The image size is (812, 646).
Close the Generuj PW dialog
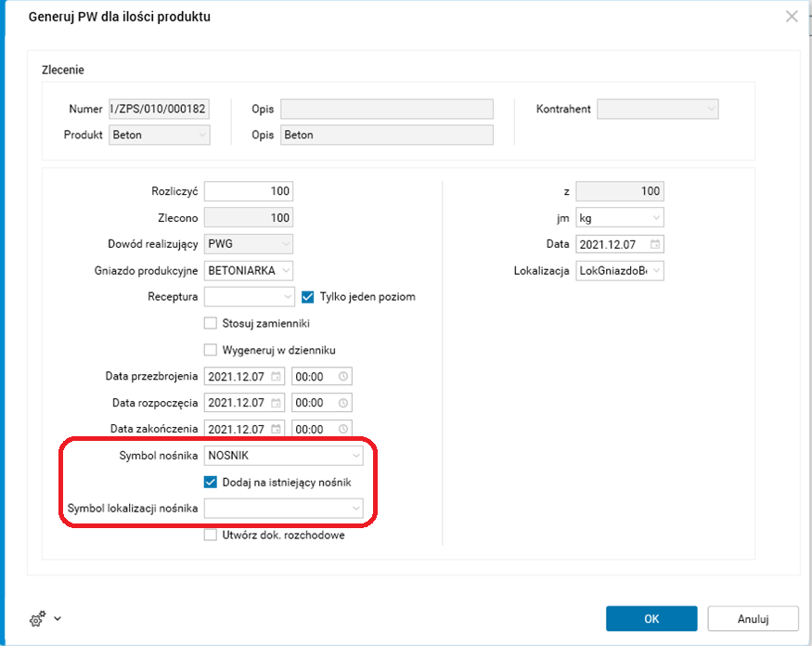pos(792,16)
